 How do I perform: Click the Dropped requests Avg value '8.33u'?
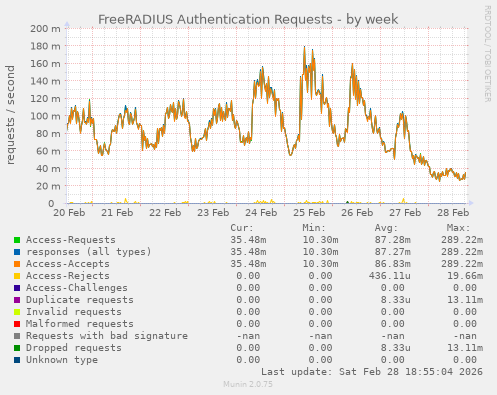(396, 348)
